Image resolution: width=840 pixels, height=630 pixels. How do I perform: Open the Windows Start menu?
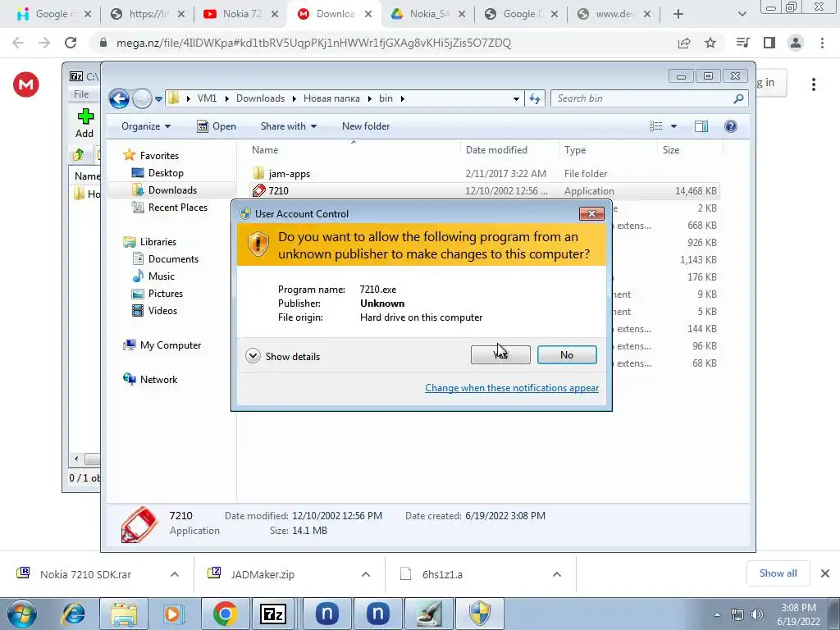click(x=21, y=614)
